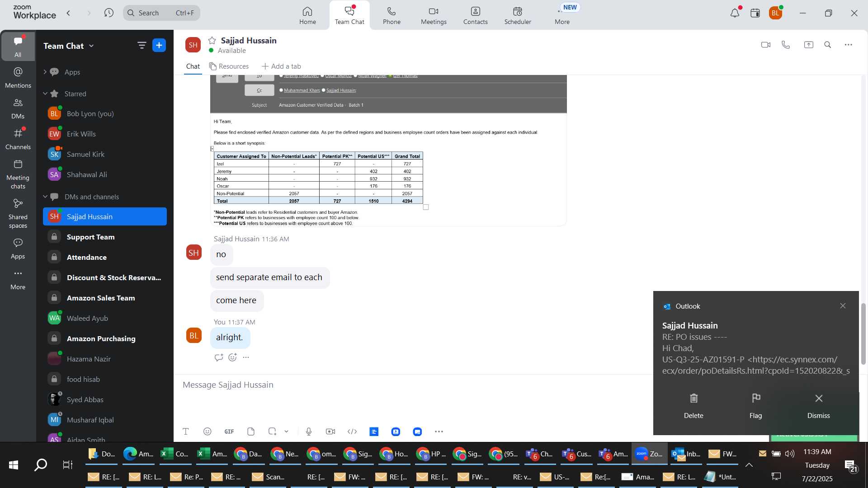
Task: Open DMs in the left rail
Action: point(18,108)
